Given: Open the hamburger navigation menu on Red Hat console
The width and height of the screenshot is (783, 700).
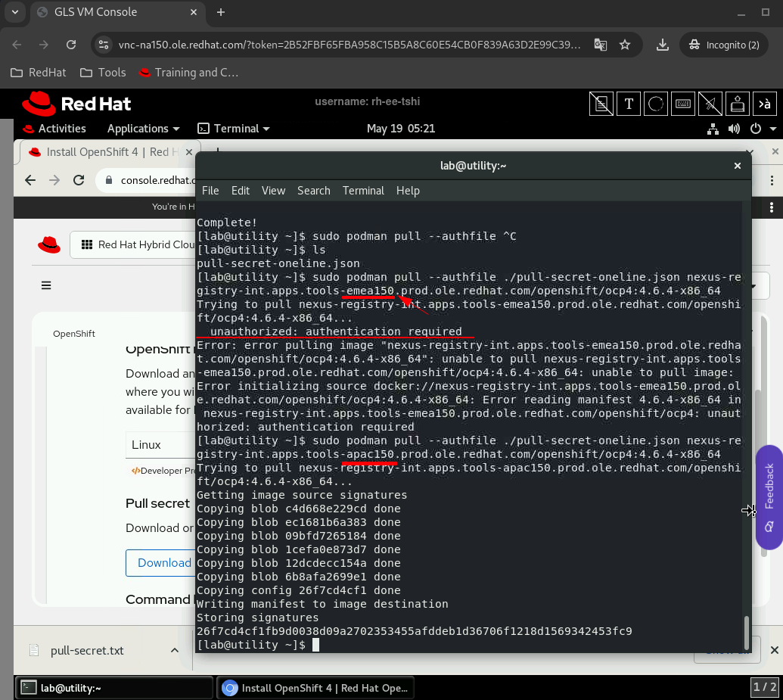Looking at the screenshot, I should click(x=46, y=285).
